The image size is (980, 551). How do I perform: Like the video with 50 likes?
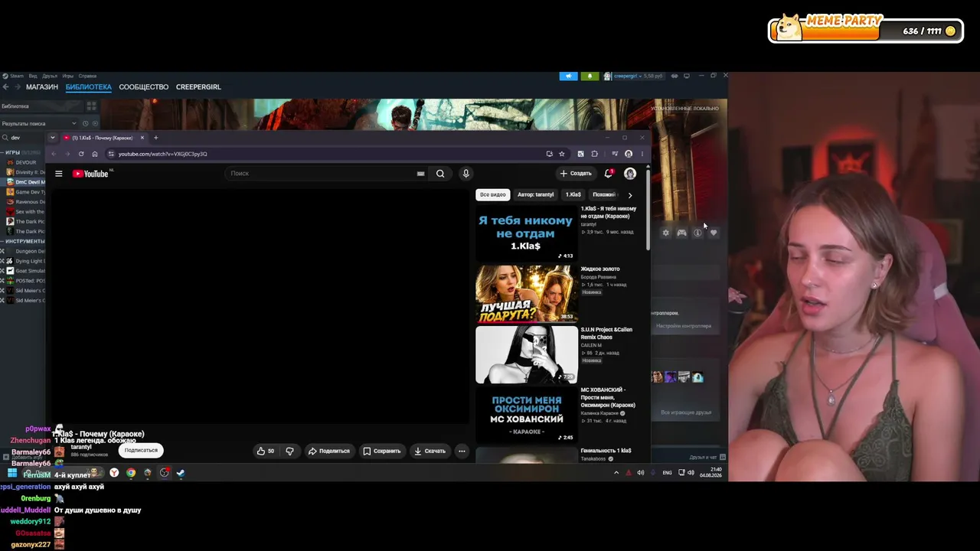266,451
